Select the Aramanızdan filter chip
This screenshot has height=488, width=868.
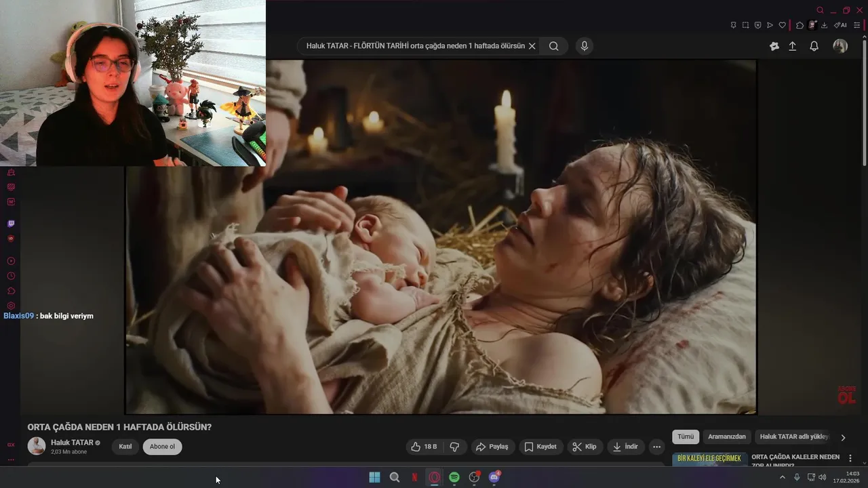(727, 437)
